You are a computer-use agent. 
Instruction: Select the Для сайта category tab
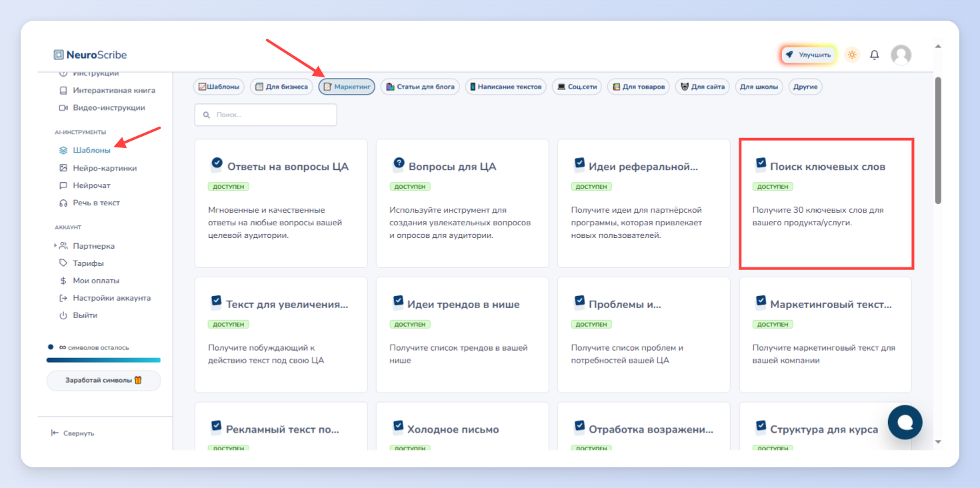703,87
